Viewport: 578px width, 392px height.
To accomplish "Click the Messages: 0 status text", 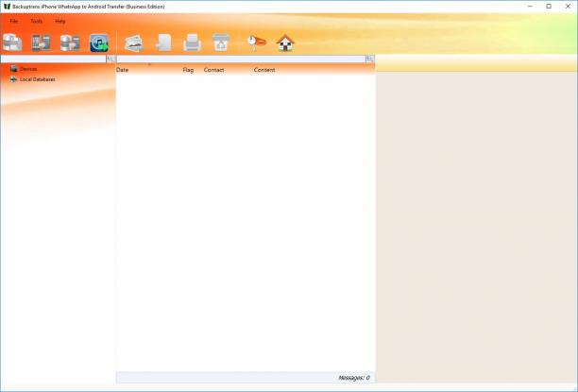I will click(354, 378).
